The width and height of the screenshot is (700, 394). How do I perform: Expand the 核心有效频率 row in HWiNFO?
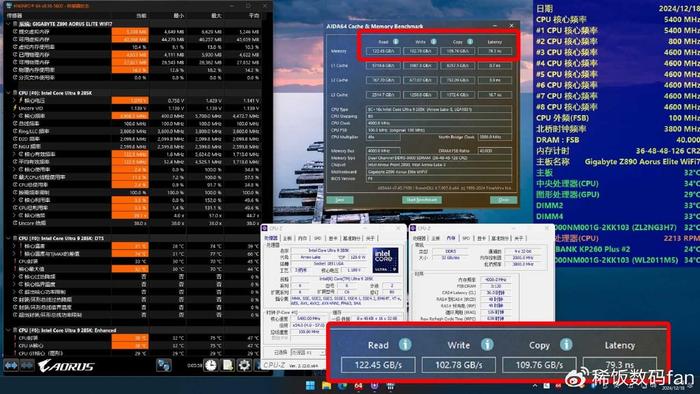[14, 154]
